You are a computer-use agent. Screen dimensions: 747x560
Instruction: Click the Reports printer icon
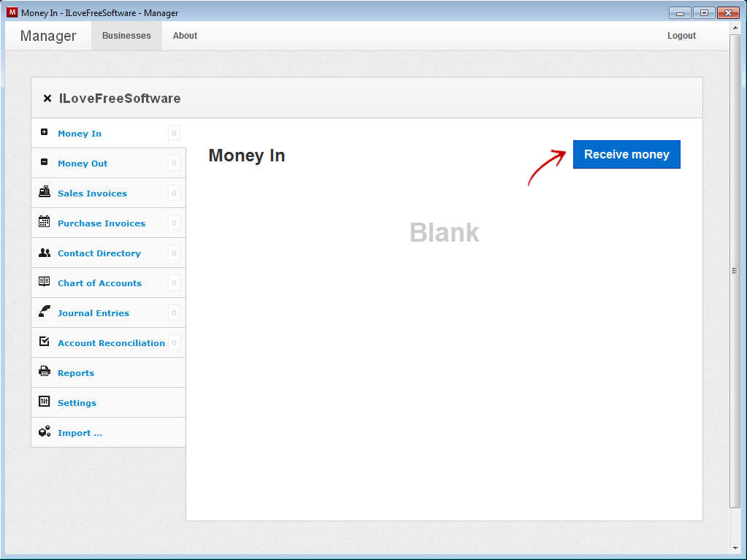point(45,371)
